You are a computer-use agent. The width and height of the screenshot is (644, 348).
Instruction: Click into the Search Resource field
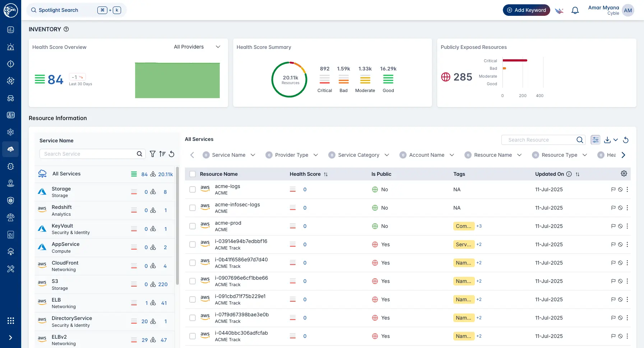click(x=539, y=140)
